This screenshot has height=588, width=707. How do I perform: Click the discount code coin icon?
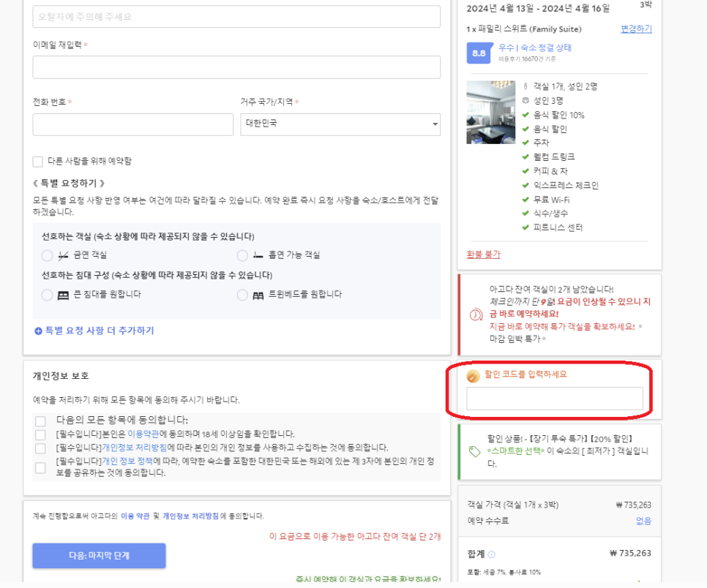click(x=473, y=376)
